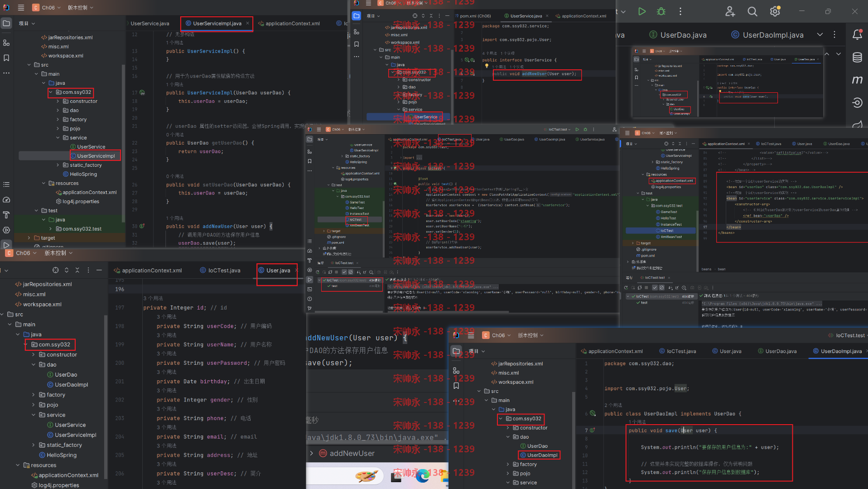Open Code With Me person-plus icon
This screenshot has height=489, width=868.
(730, 12)
